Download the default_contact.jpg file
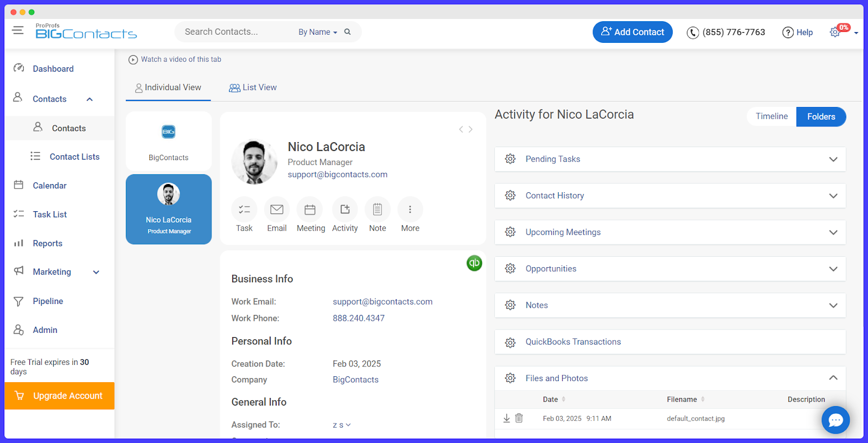 (507, 418)
